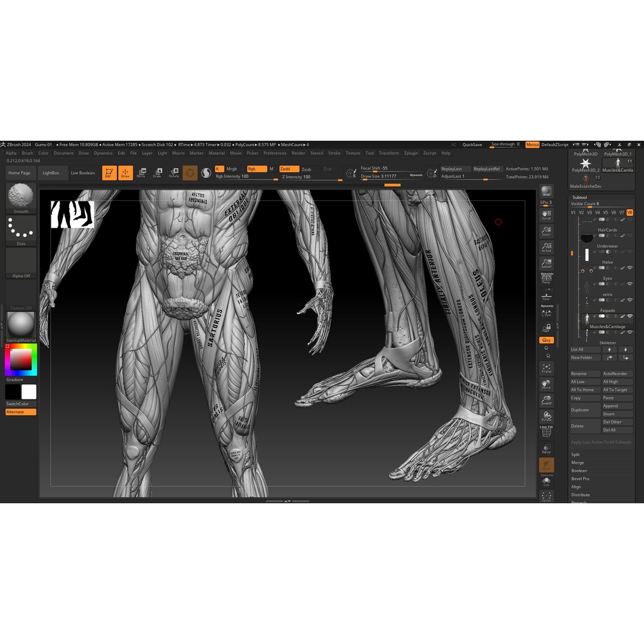The image size is (644, 644).
Task: Click the QuickSave button
Action: click(x=472, y=144)
